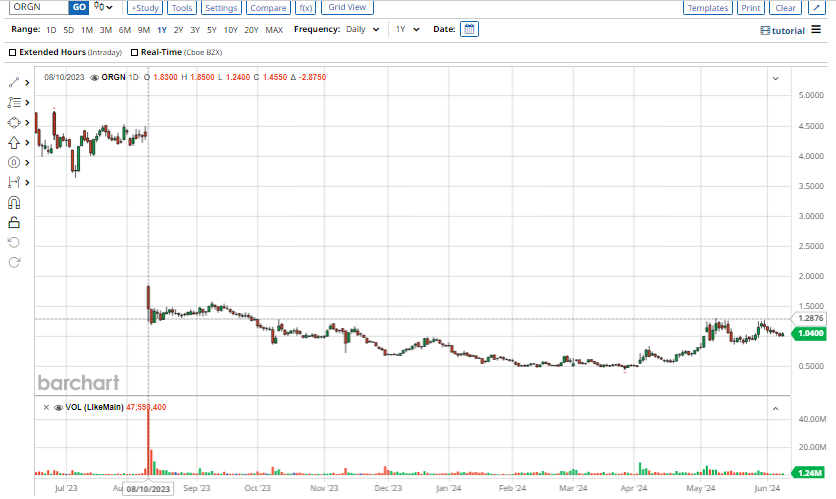Toggle visibility eye for VOL study
Image resolution: width=836 pixels, height=499 pixels.
pyautogui.click(x=59, y=407)
